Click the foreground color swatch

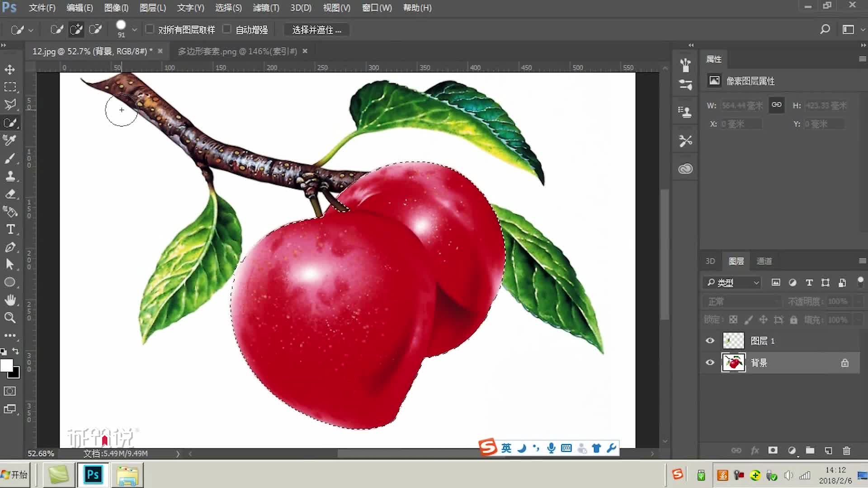[7, 364]
